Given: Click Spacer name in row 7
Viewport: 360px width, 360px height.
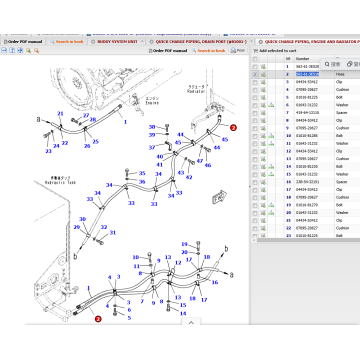Looking at the screenshot, I should click(x=342, y=113).
